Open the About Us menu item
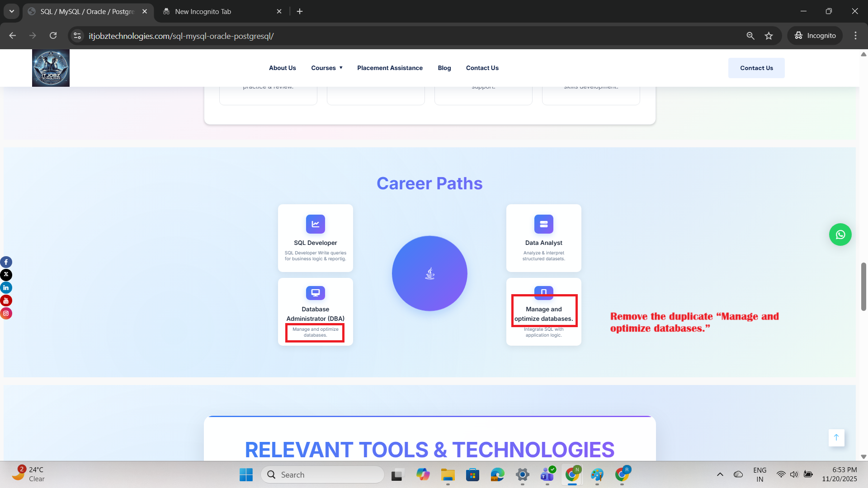Image resolution: width=868 pixels, height=488 pixels. click(x=282, y=68)
